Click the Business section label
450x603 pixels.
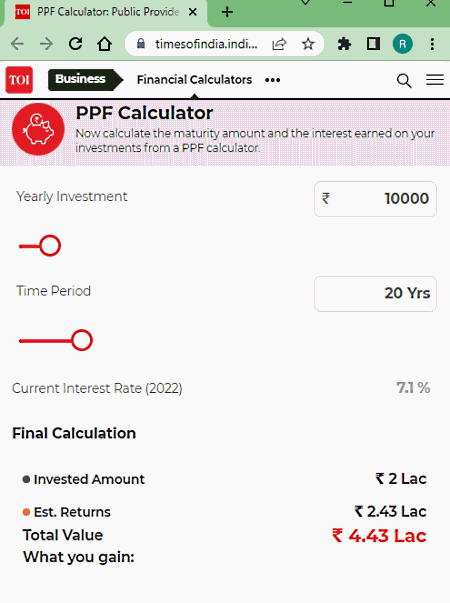tap(80, 79)
